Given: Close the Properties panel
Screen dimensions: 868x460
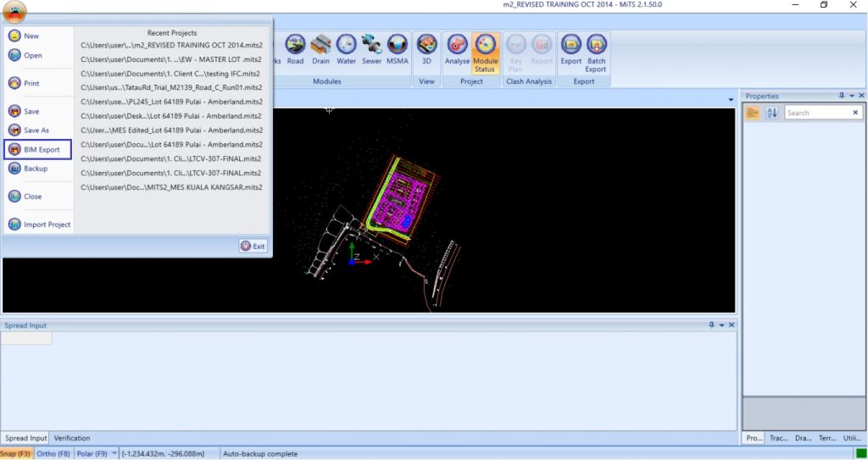Looking at the screenshot, I should point(861,96).
